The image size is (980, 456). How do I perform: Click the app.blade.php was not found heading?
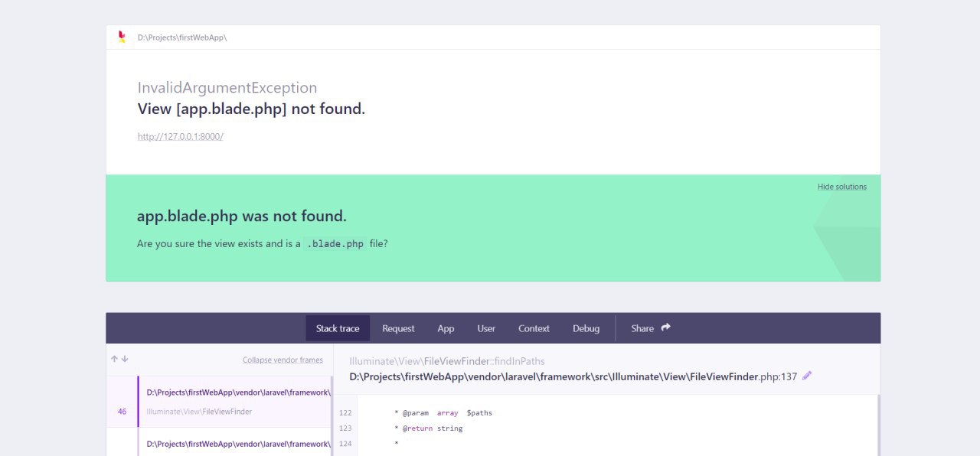tap(242, 216)
